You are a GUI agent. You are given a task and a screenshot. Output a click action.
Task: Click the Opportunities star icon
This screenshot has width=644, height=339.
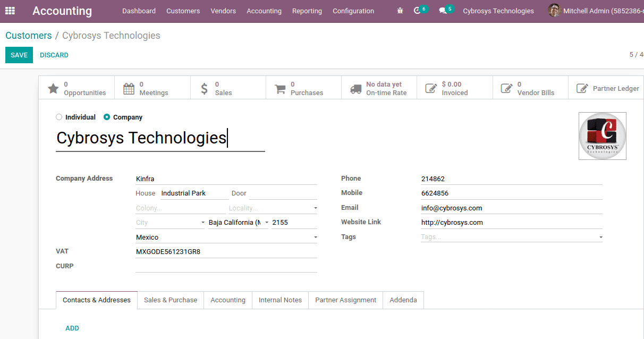pos(53,89)
